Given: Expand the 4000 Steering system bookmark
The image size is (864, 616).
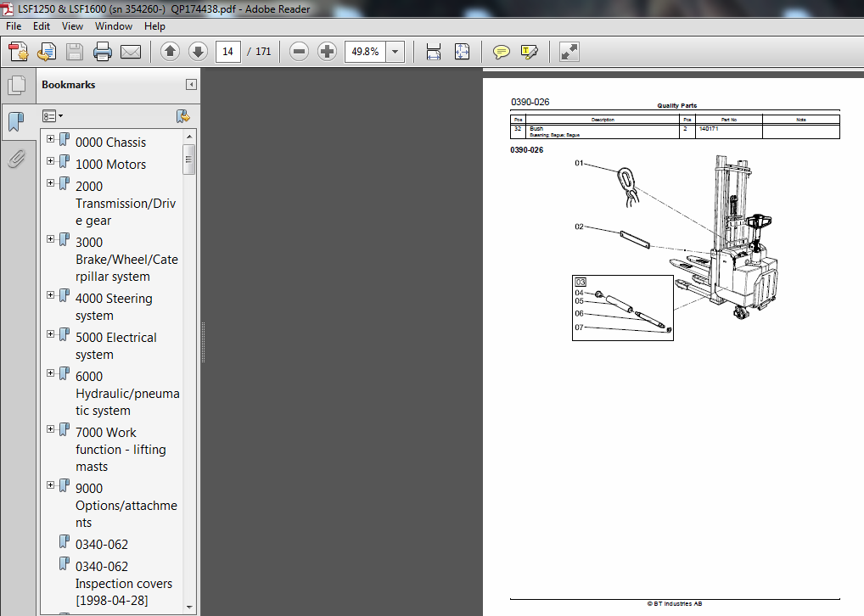Looking at the screenshot, I should (50, 294).
